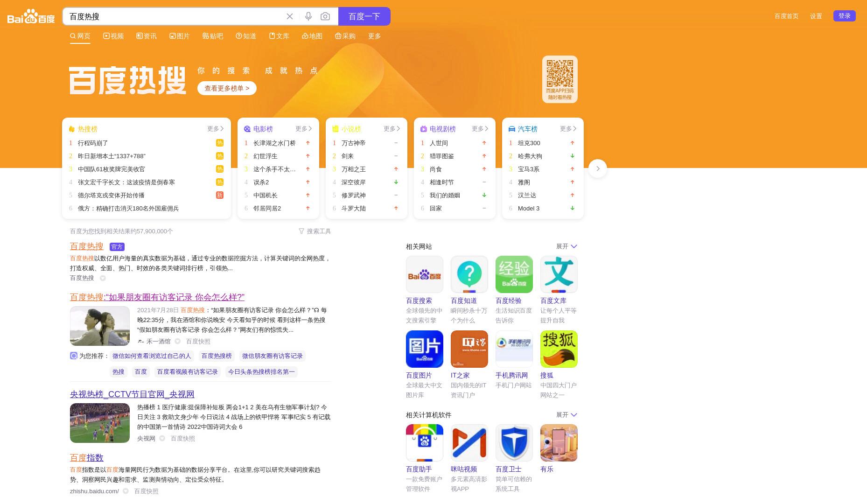This screenshot has height=504, width=867.
Task: Open 更多 in the 电影榜 card
Action: (304, 129)
